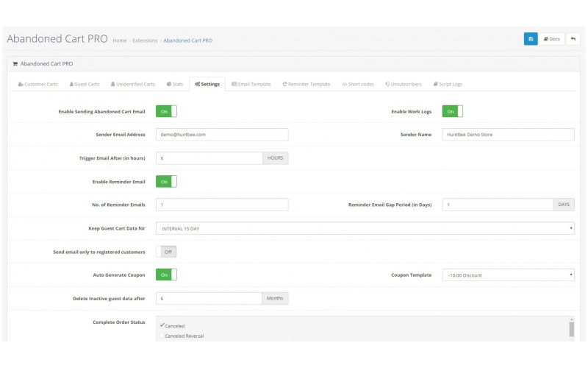Turn off the Enable Work Logs switch

(x=452, y=111)
